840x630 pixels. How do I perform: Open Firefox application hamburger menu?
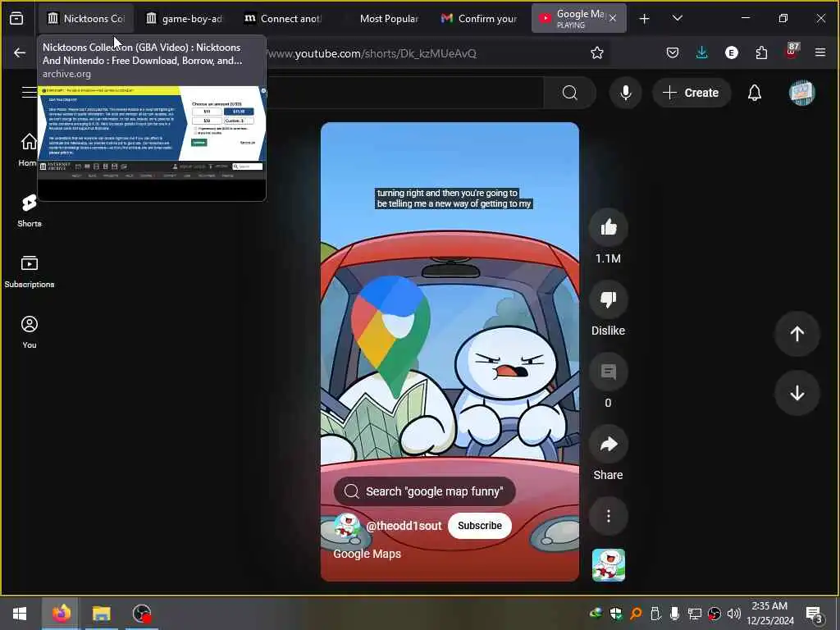coord(820,52)
